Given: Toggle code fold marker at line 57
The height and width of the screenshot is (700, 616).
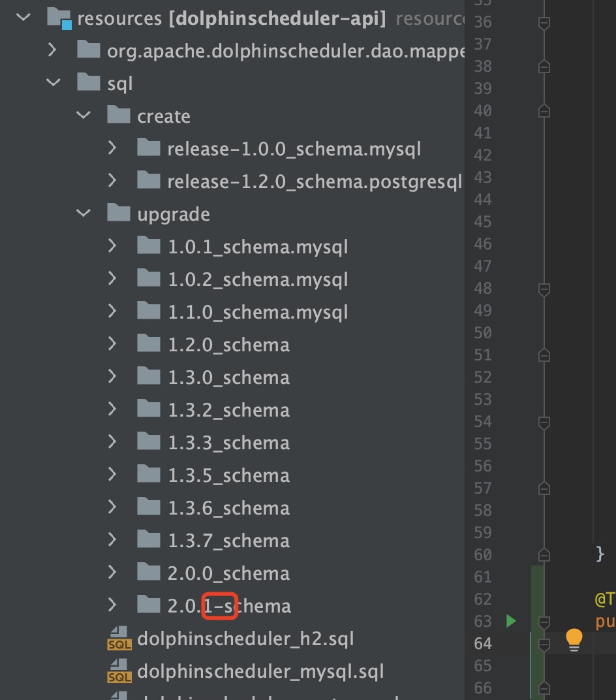Looking at the screenshot, I should [544, 488].
